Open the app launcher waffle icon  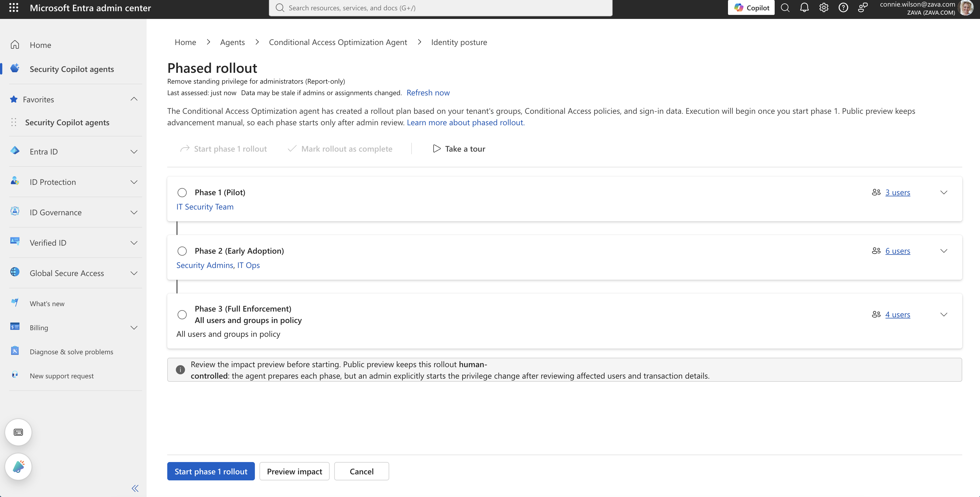(14, 8)
